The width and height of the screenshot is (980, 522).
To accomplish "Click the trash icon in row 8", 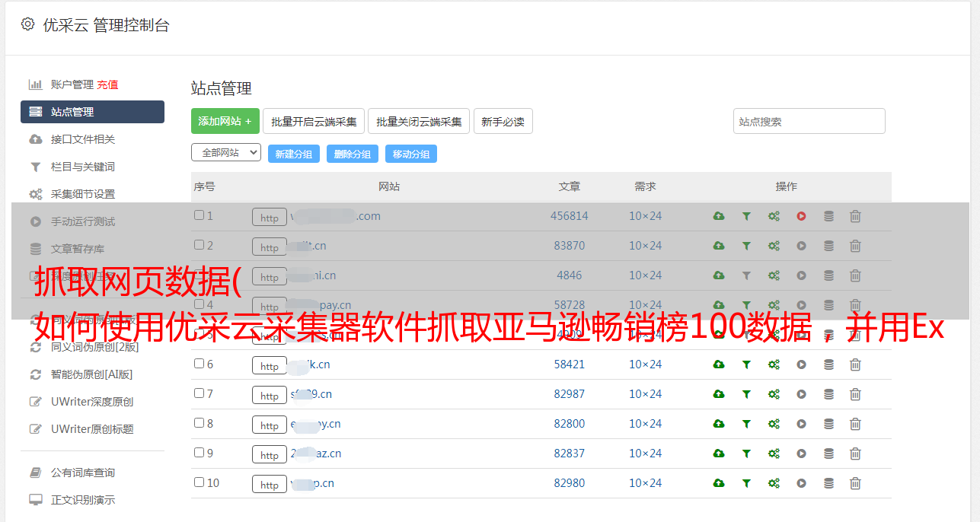I will 855,424.
